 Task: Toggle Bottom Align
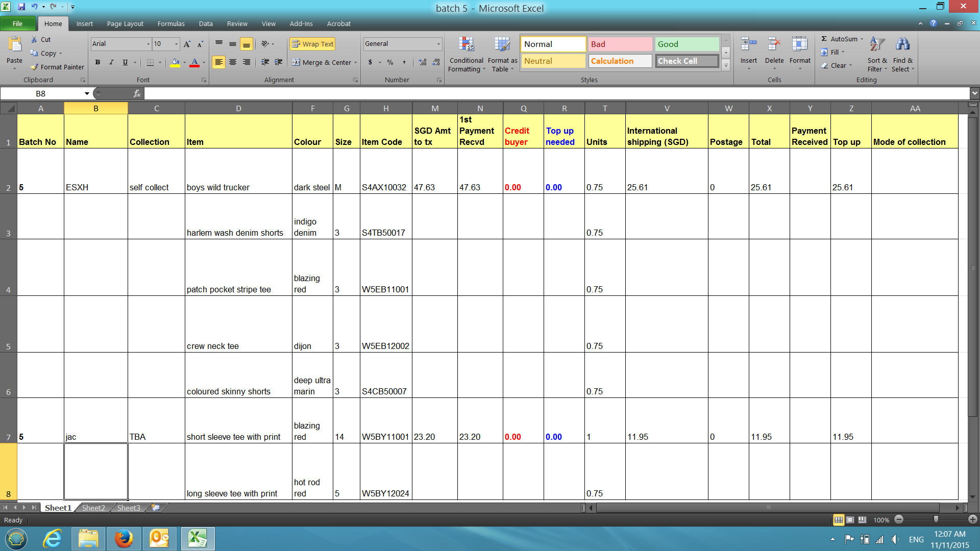click(x=247, y=44)
